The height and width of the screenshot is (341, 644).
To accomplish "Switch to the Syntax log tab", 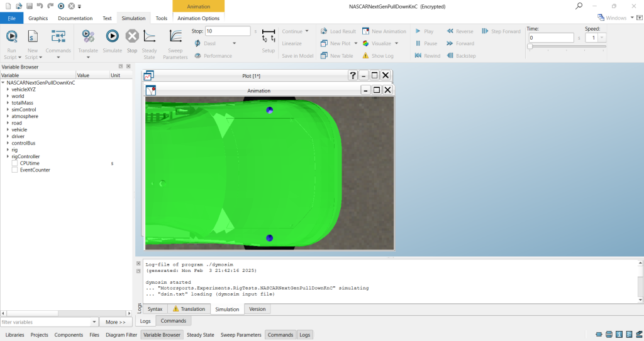I will (155, 309).
